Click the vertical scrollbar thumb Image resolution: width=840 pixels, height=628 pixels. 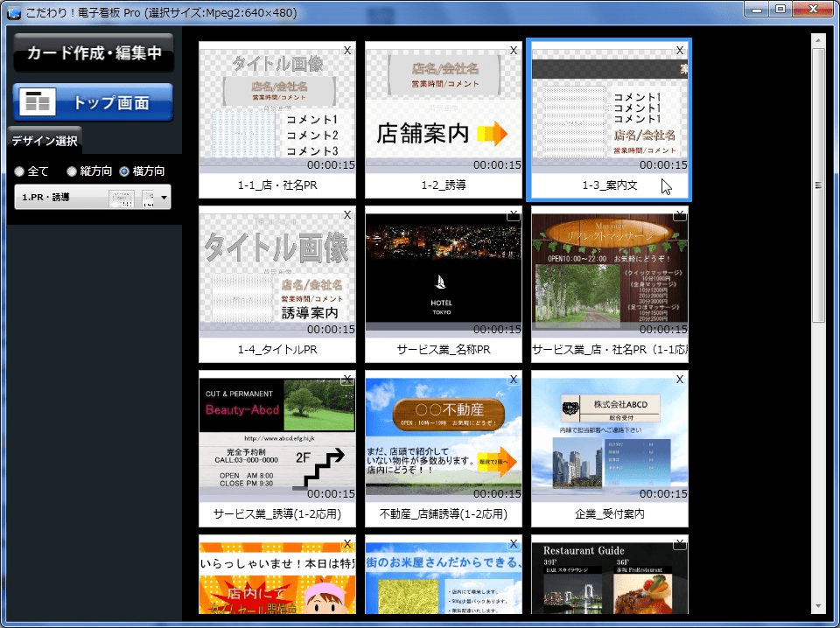pos(818,185)
